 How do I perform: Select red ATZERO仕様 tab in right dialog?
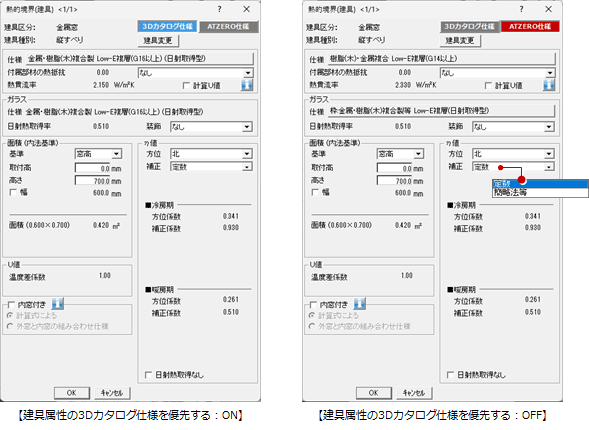pos(530,27)
